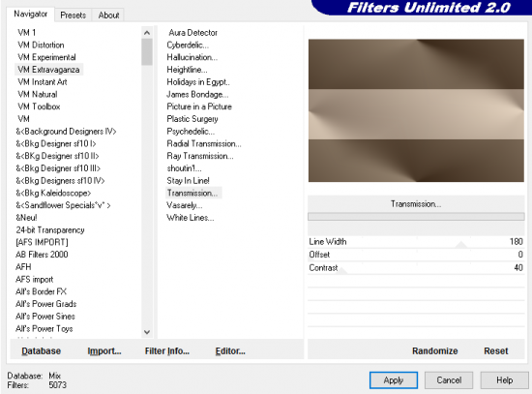Click the Offset slider track
Viewport: 532px width, 394px height.
coord(416,255)
